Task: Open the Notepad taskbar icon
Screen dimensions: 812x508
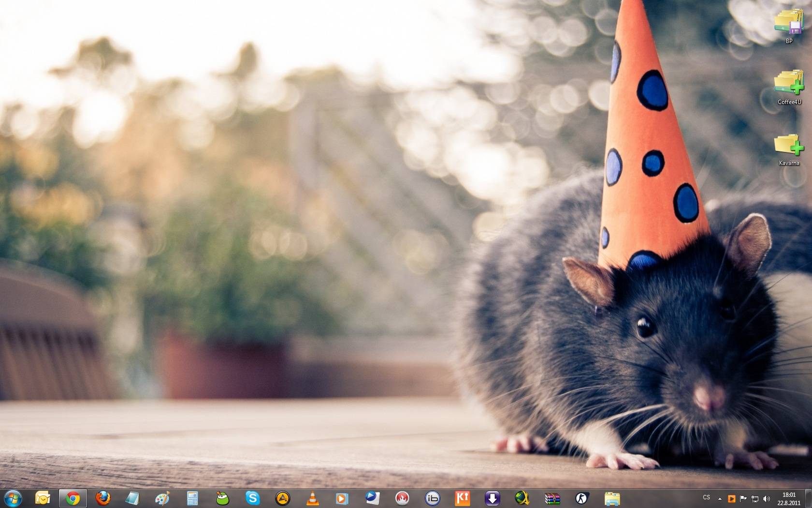Action: click(x=132, y=498)
